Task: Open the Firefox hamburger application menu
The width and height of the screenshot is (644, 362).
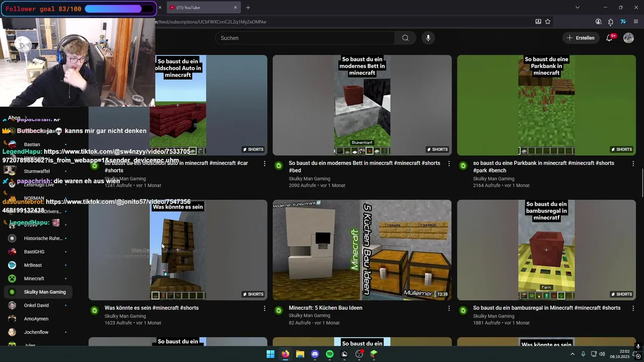Action: click(636, 22)
